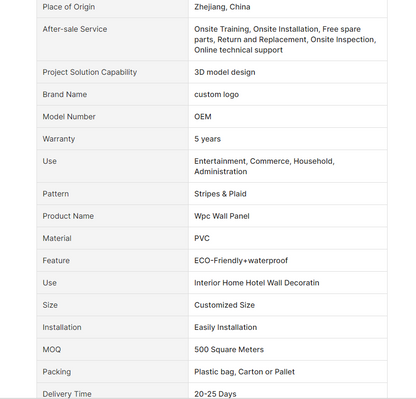Screen dimensions: 416x399
Task: Click the Entertainment, Commerce use value
Action: pos(264,166)
